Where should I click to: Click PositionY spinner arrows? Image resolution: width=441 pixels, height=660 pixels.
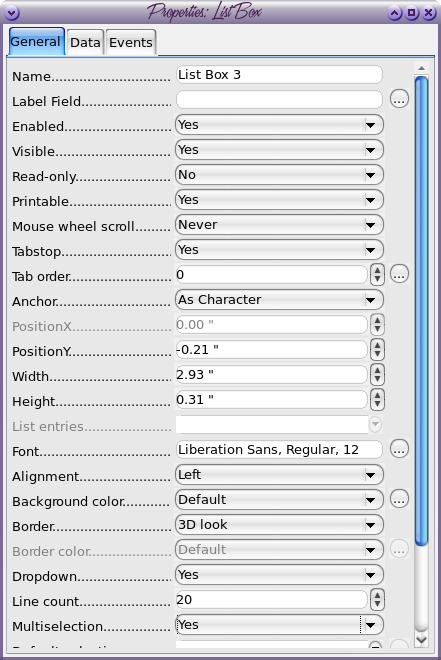point(377,349)
